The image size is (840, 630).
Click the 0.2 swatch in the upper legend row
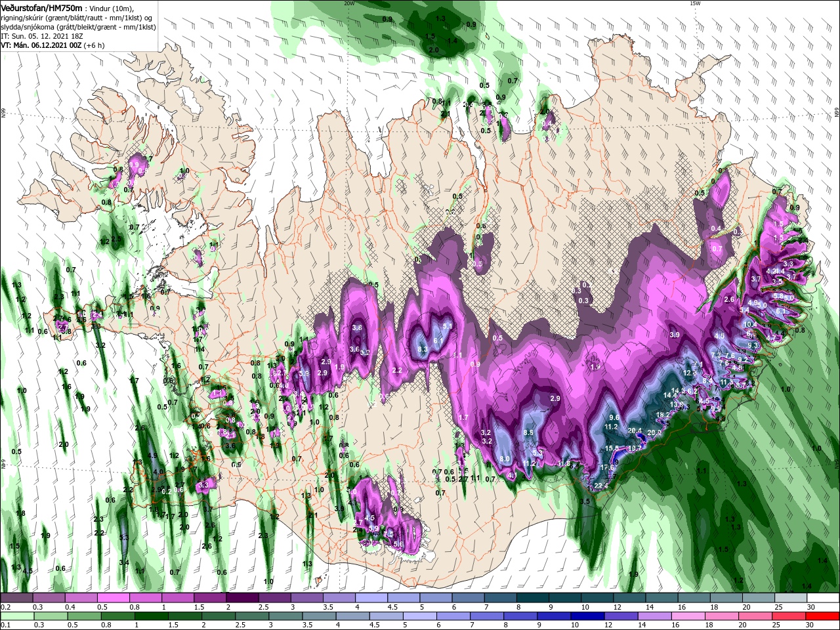(x=16, y=598)
